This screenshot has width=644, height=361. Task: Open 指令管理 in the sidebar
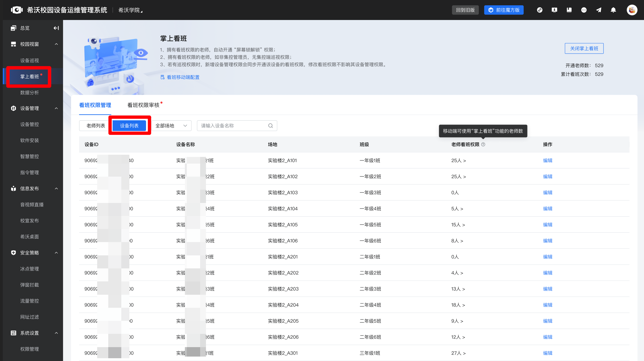click(29, 172)
